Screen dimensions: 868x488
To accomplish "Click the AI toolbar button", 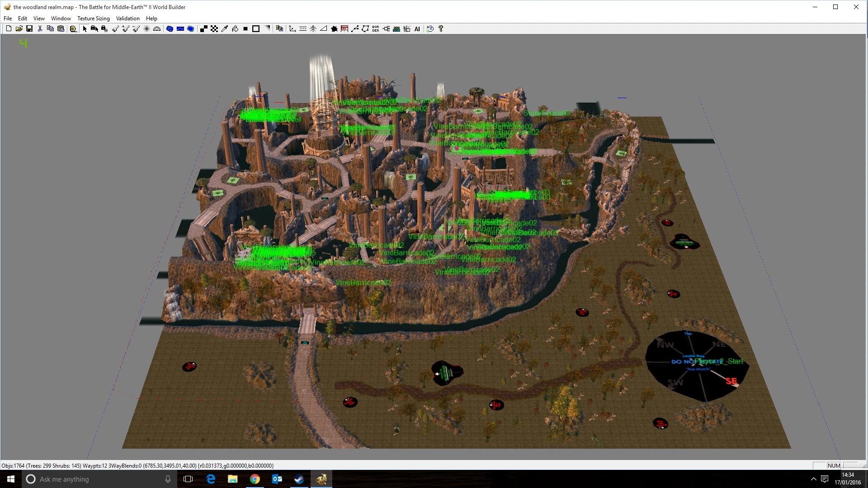I will tap(417, 28).
